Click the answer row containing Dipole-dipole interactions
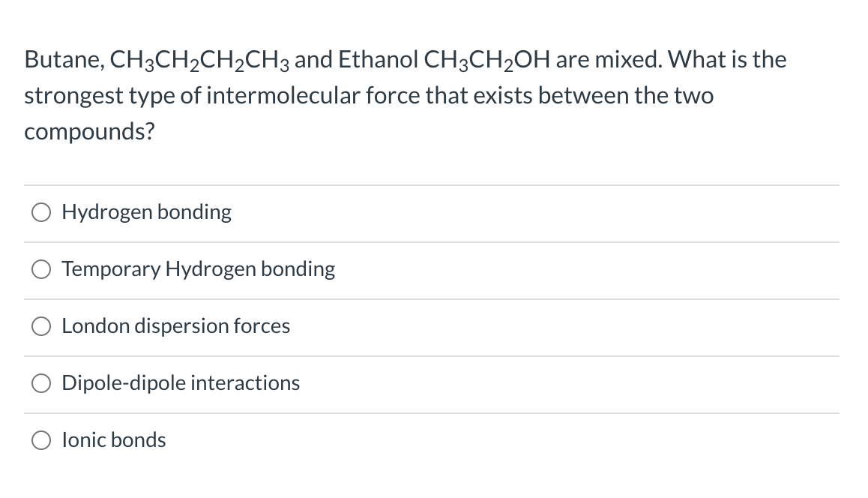The height and width of the screenshot is (498, 868). [x=300, y=383]
